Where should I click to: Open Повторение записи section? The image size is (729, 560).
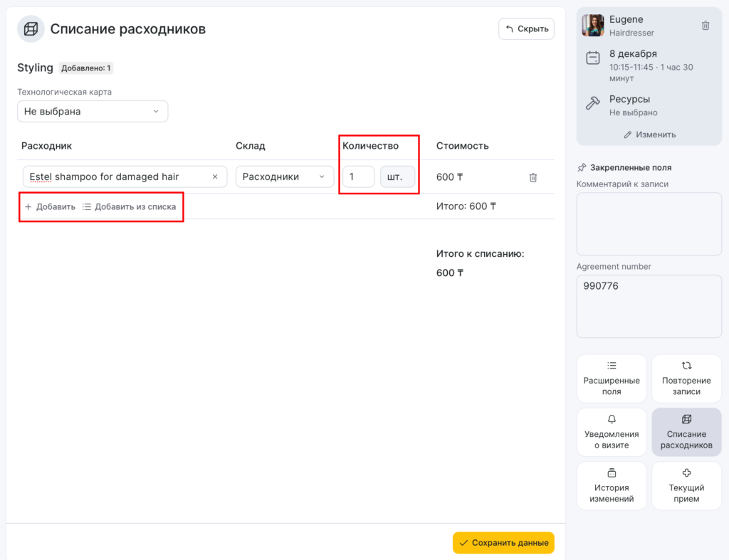coord(686,378)
